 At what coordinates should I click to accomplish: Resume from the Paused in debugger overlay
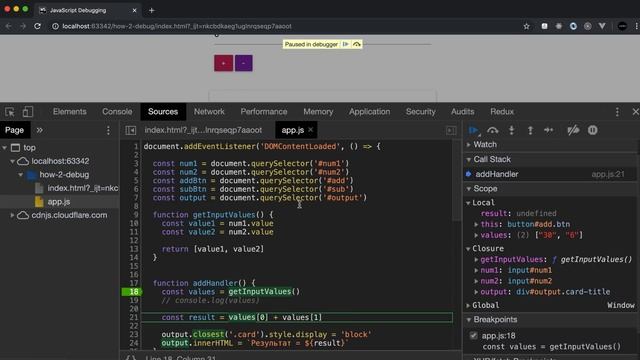click(346, 44)
